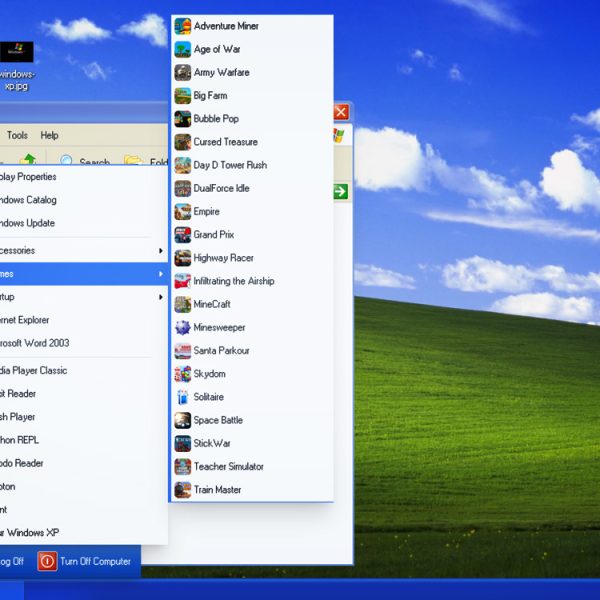Open the Space Battle icon
The height and width of the screenshot is (600, 600).
point(183,420)
